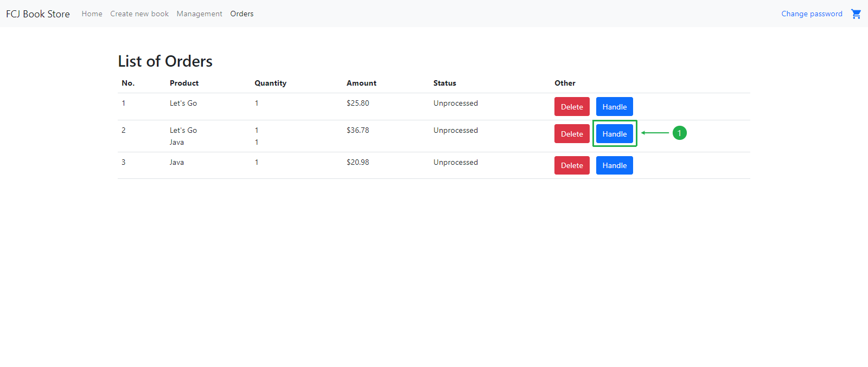The width and height of the screenshot is (868, 367).
Task: Handle order number 3
Action: 615,165
